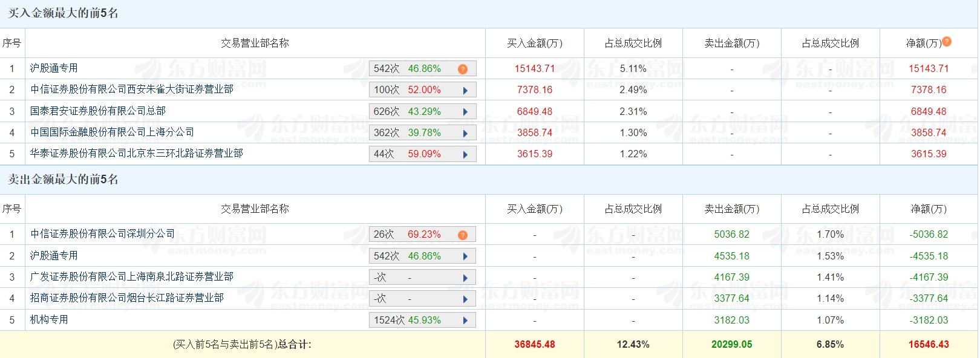Open 广发证券上海南泉北路证券营业部 link

tap(132, 276)
